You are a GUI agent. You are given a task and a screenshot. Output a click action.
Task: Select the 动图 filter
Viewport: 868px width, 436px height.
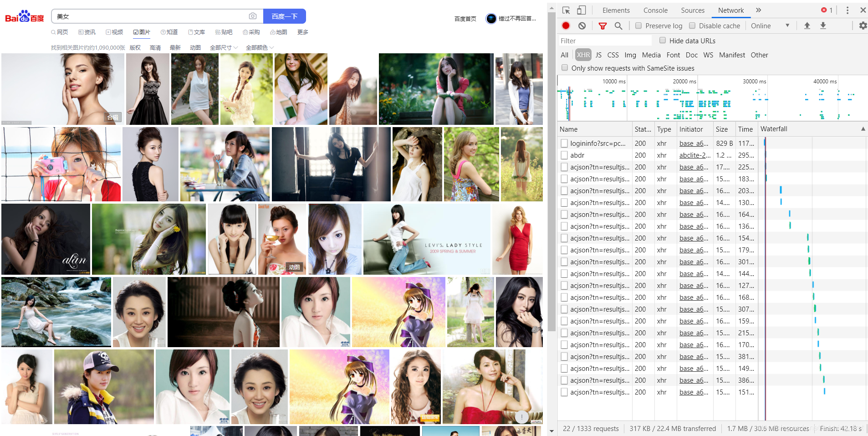click(x=195, y=47)
